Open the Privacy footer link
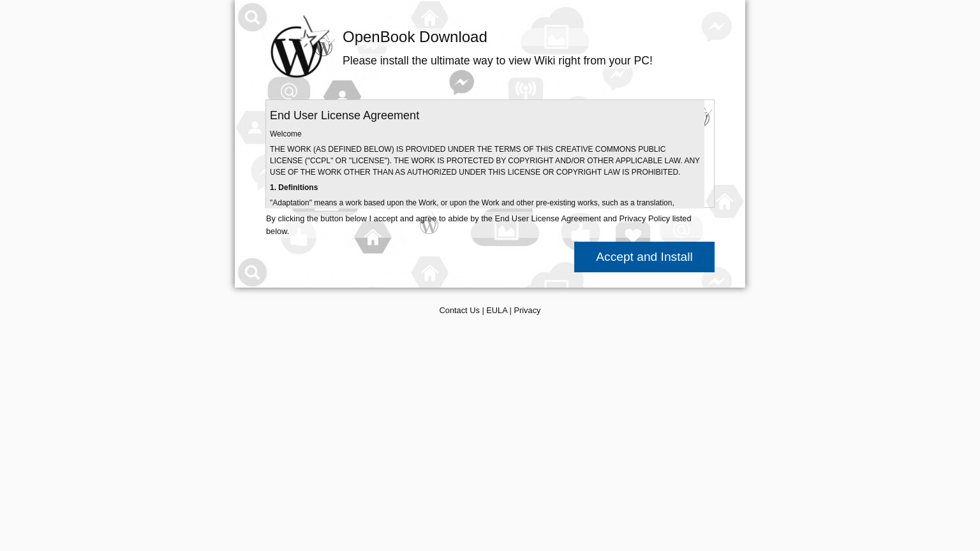This screenshot has width=980, height=551. (527, 311)
